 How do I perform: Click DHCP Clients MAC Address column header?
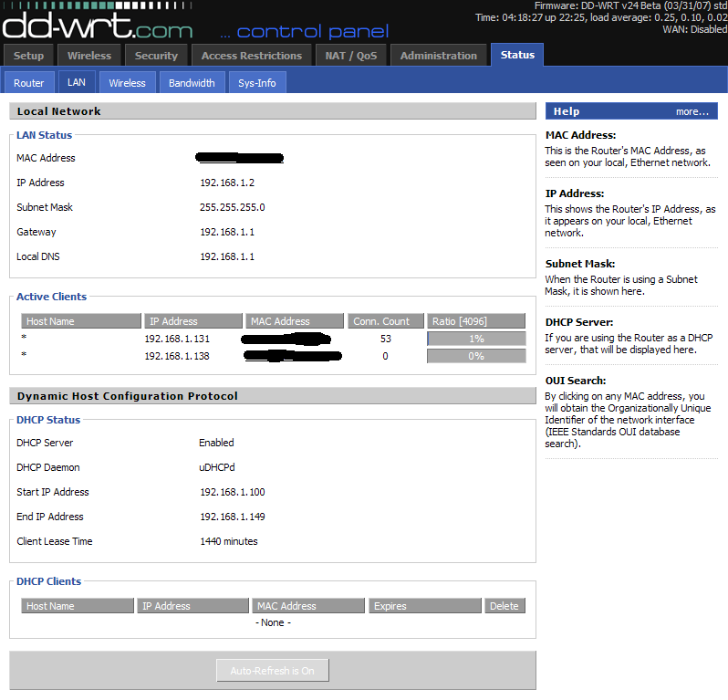(x=308, y=606)
